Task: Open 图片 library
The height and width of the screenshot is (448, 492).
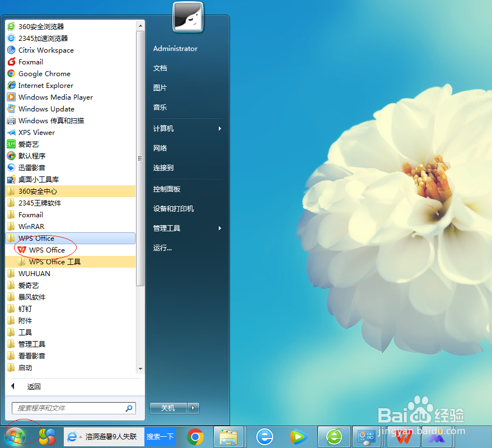Action: (x=160, y=88)
